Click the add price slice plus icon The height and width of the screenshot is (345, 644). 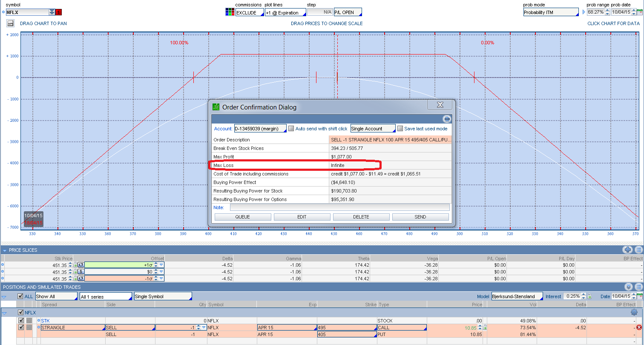[627, 250]
